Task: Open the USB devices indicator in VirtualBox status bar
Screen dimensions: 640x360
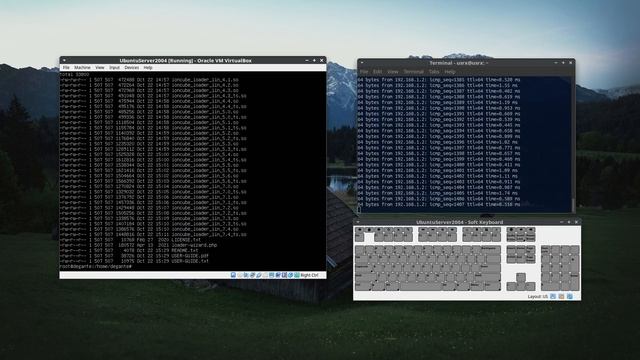Action: pos(258,275)
